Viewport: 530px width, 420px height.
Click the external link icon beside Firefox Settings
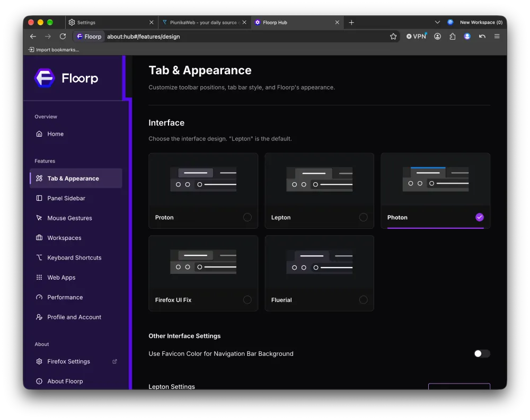click(114, 362)
